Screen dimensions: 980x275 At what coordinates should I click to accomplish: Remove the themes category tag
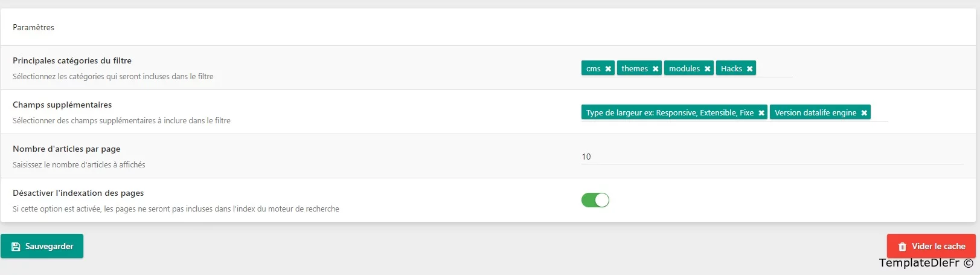[x=655, y=69]
